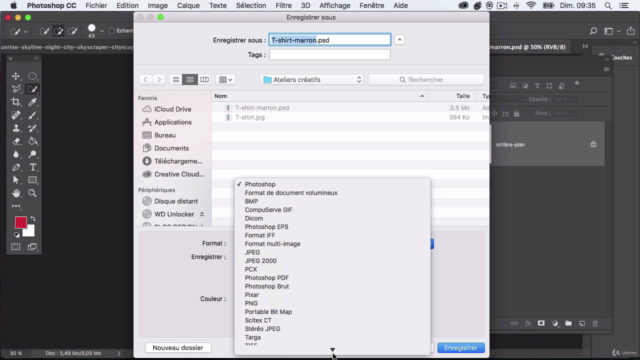The image size is (640, 360).
Task: Select the Elliptical Marquee tool
Action: click(x=32, y=76)
